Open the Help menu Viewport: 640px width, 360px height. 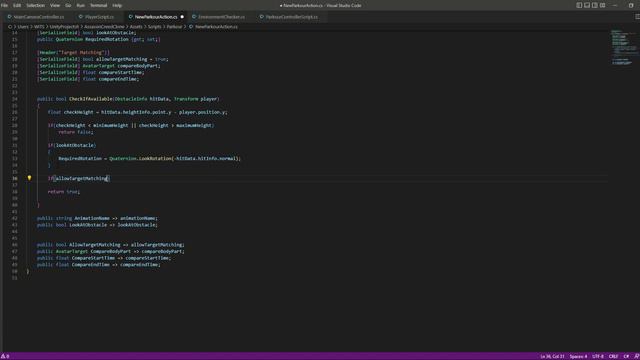point(117,5)
